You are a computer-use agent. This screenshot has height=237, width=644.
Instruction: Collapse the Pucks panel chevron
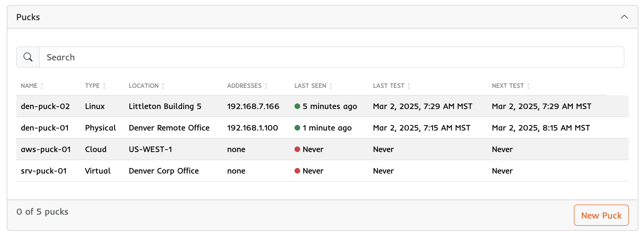click(624, 17)
